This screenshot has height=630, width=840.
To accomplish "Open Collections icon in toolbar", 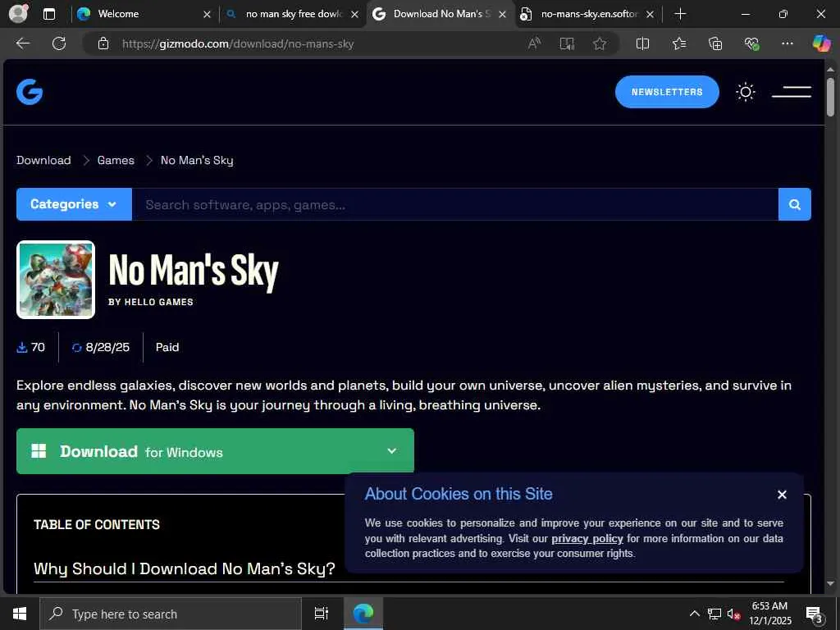I will (715, 43).
